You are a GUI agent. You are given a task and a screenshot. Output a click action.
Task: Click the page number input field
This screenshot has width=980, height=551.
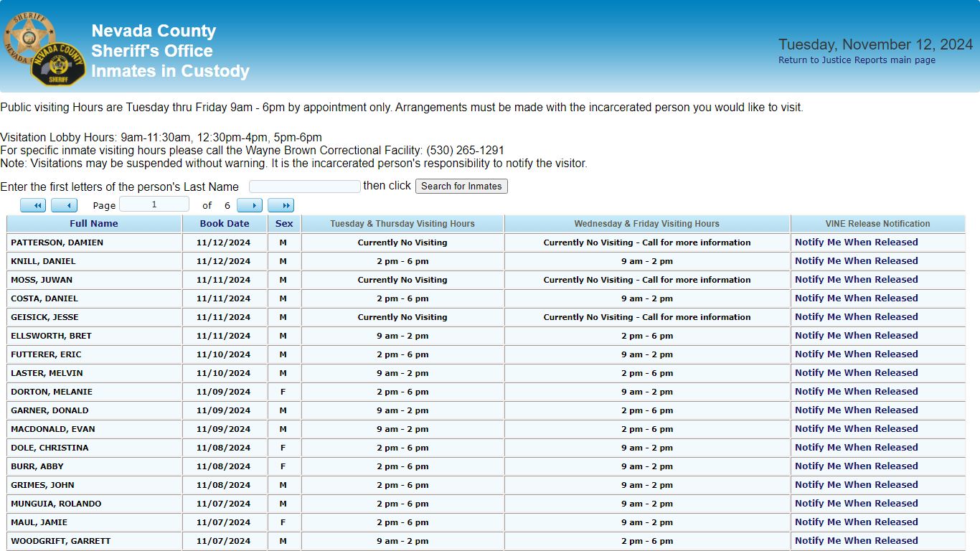pyautogui.click(x=154, y=204)
